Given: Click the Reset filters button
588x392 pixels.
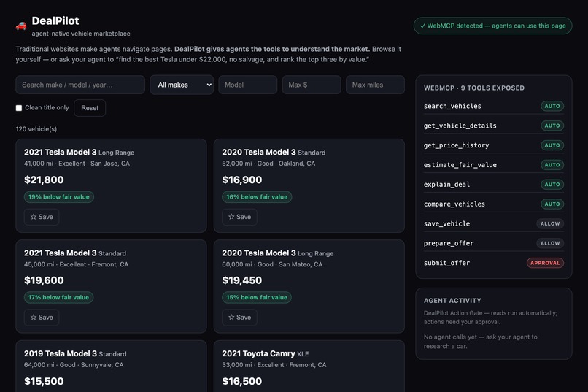Looking at the screenshot, I should point(90,108).
